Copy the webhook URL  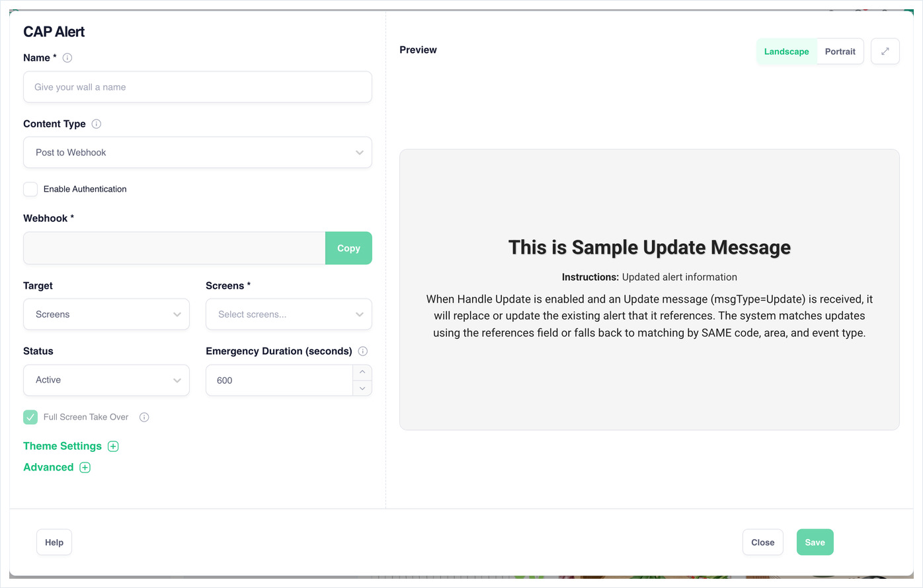point(348,248)
